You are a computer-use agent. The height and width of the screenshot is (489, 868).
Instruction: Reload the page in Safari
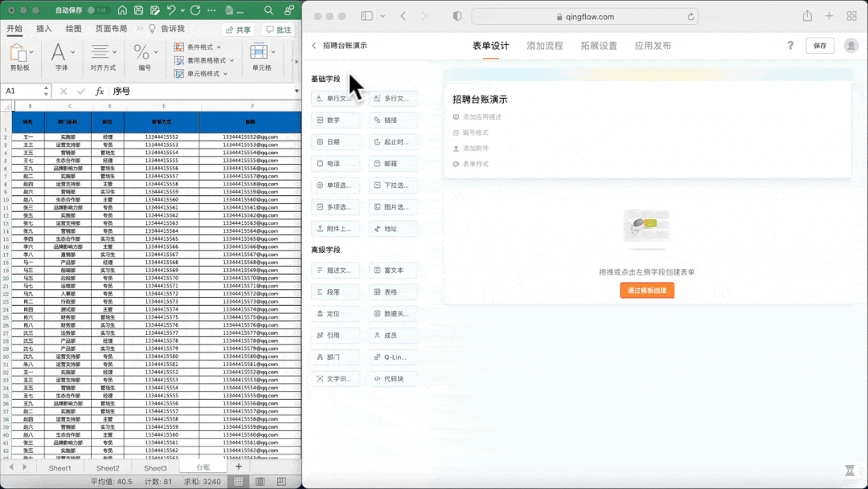[x=691, y=17]
